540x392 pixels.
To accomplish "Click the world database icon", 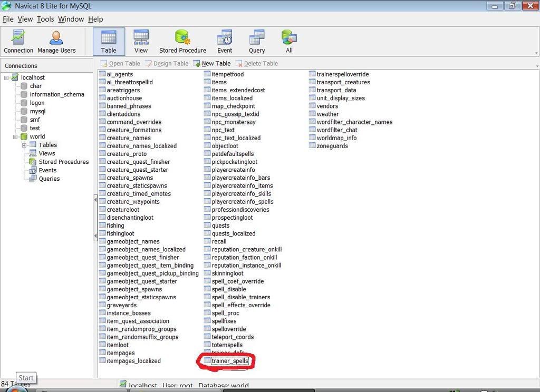I will coord(24,136).
